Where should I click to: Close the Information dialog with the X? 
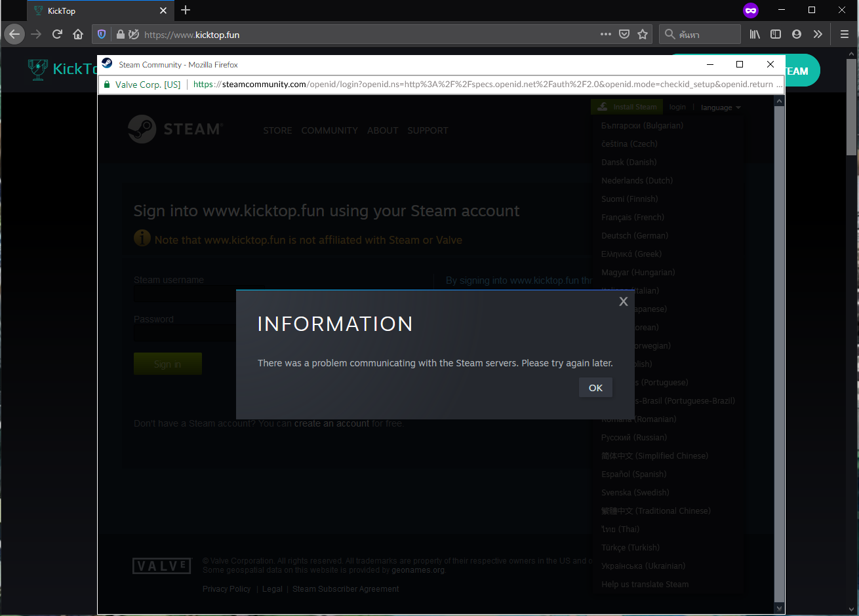(624, 301)
